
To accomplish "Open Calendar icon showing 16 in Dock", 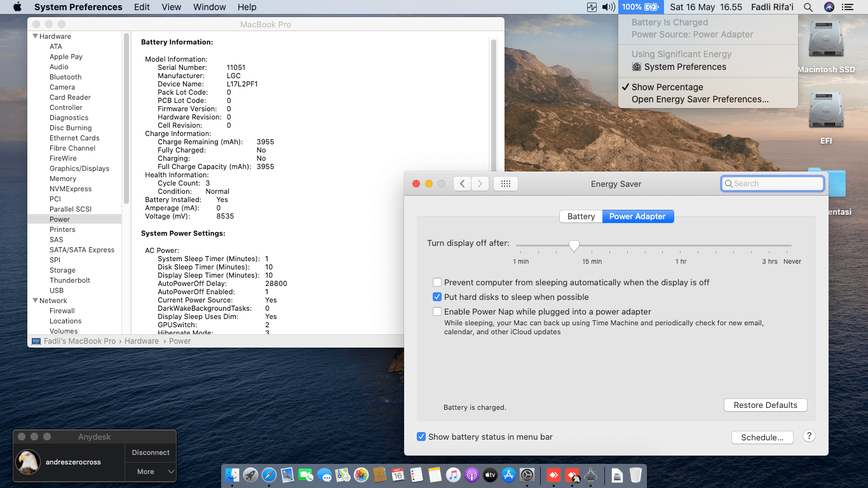I will click(x=398, y=475).
